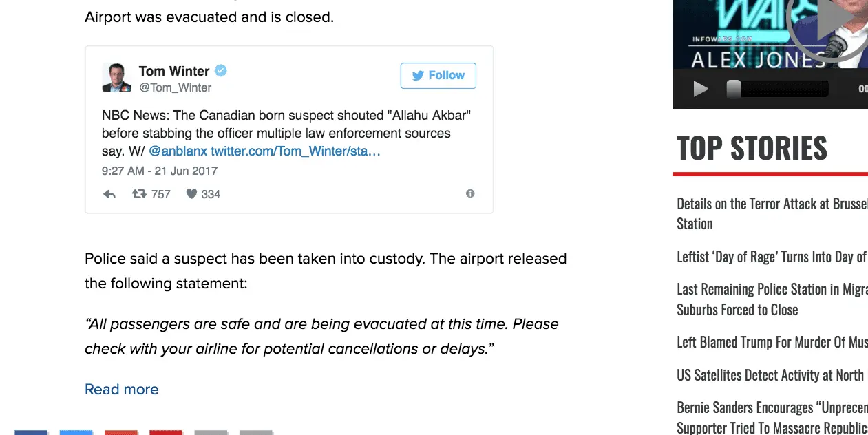Screen dimensions: 868x435
Task: Click Tom Winter's profile avatar
Action: [117, 78]
